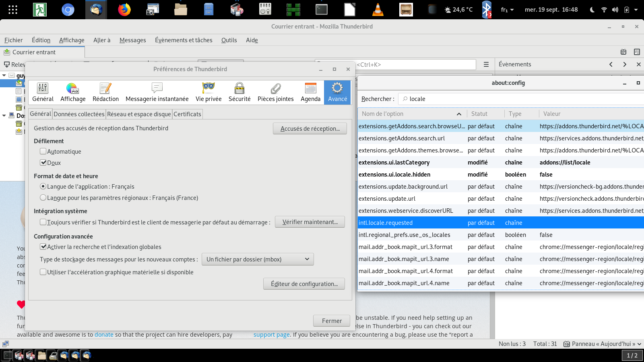Click the about:config Rechercher field

point(521,99)
